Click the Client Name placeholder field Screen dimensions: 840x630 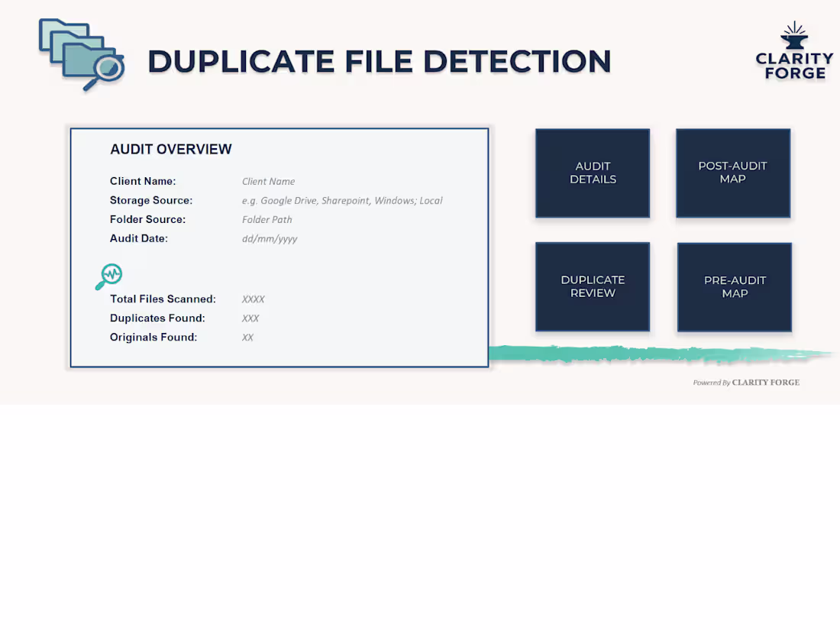pos(268,181)
